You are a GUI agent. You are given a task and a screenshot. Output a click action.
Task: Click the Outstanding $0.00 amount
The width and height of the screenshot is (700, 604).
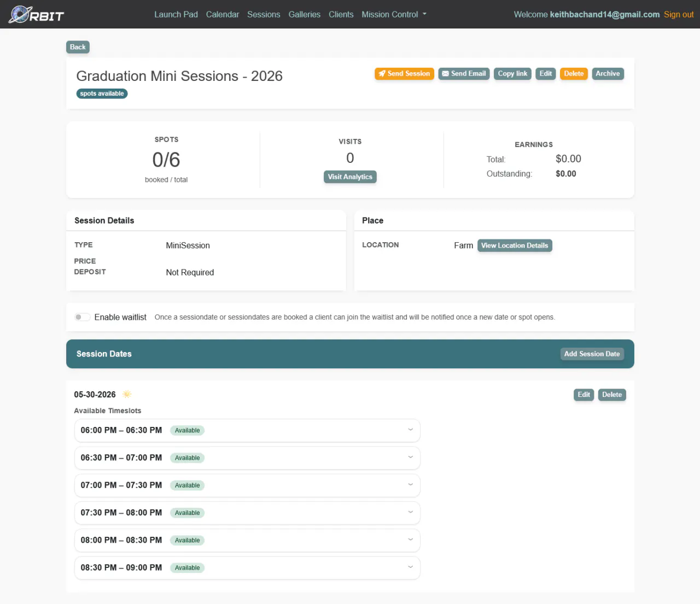pos(566,174)
